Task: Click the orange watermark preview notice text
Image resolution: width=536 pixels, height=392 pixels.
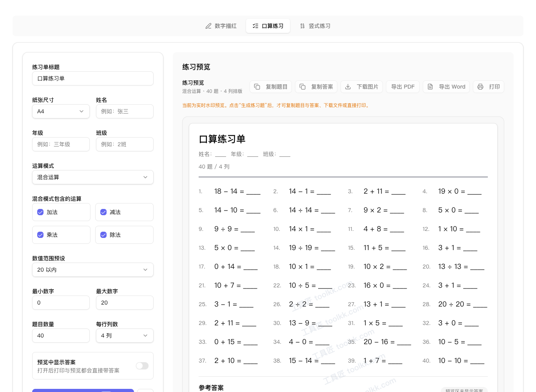Action: (276, 105)
